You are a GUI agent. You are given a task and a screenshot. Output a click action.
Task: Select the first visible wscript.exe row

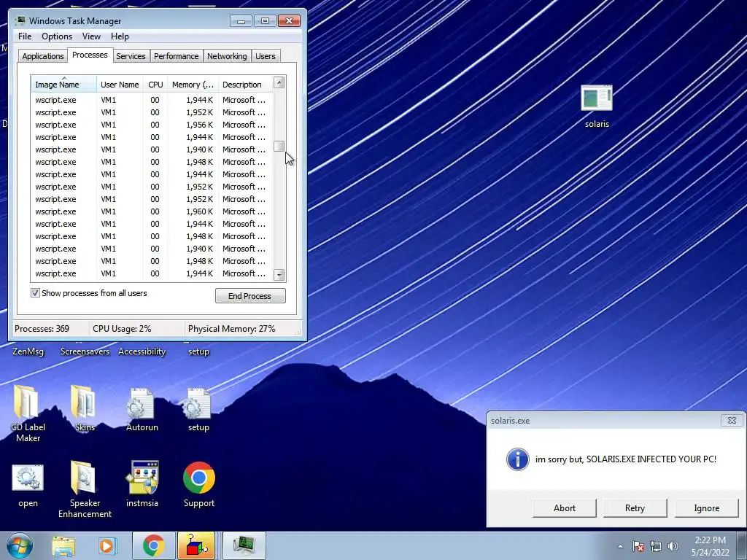pos(152,100)
